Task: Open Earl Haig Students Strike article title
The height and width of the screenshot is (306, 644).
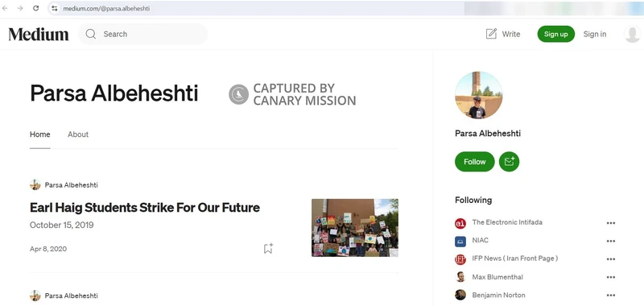Action: [145, 208]
